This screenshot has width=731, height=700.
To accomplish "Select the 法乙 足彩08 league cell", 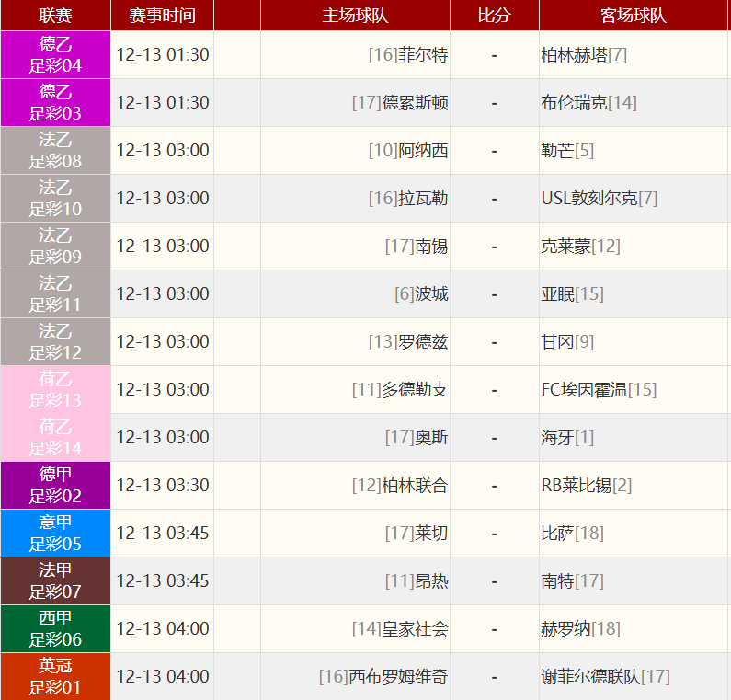I will point(55,150).
